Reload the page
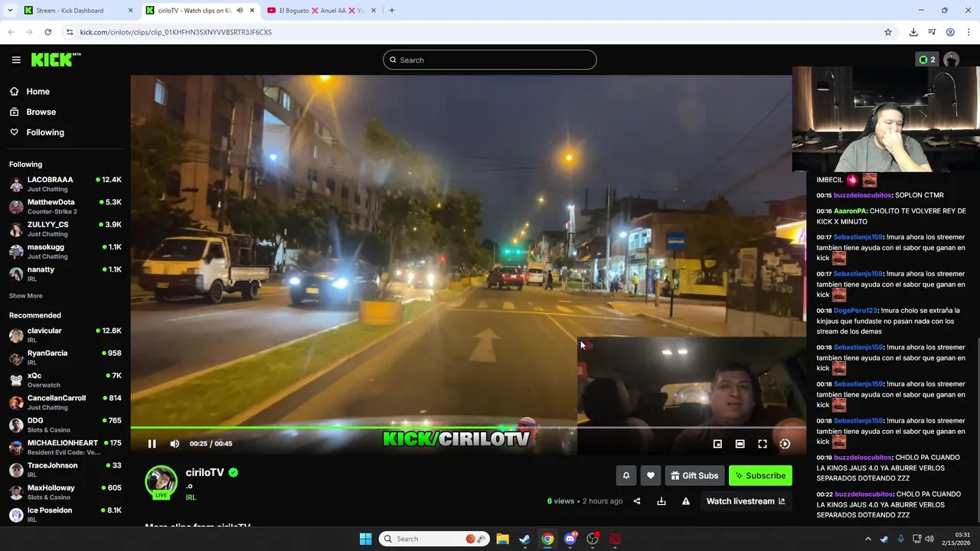 (x=47, y=32)
